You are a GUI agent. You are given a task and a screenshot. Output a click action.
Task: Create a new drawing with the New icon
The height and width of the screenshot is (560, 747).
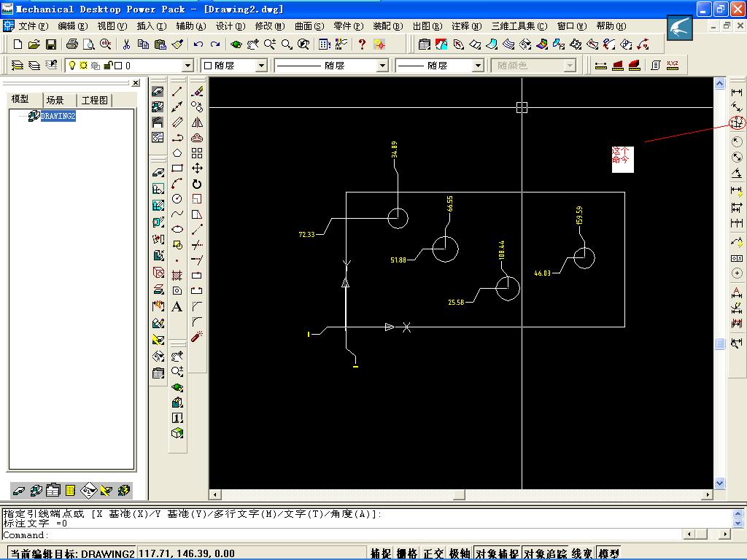[18, 44]
